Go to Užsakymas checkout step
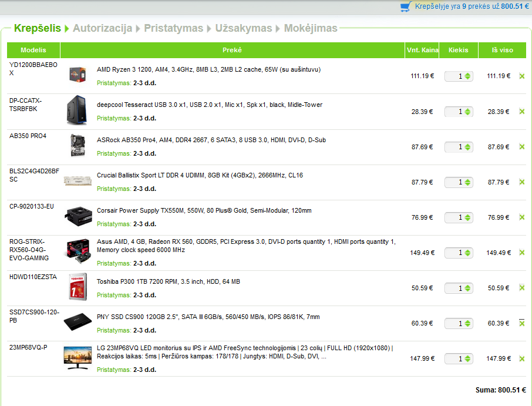 coord(244,28)
